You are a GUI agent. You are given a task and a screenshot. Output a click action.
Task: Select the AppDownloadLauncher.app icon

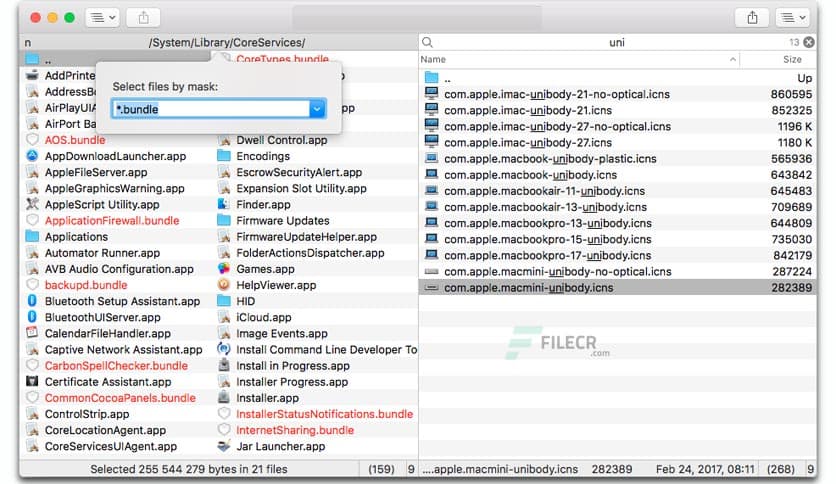click(33, 156)
